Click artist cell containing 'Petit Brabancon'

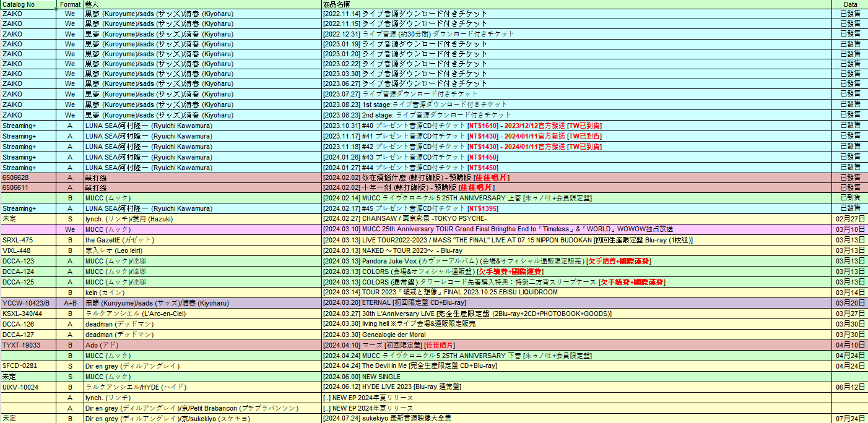202,408
